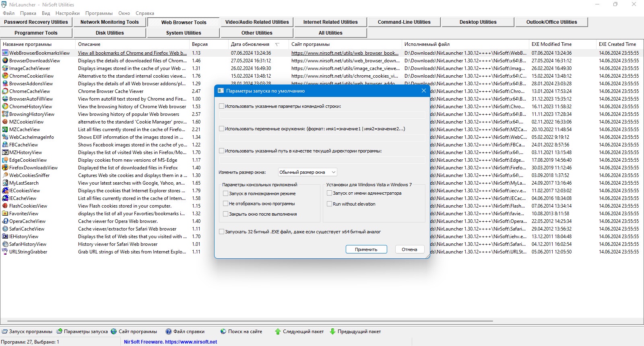Screen dimensions: 644x346
Task: Open Файл справки help icon
Action: (x=169, y=332)
